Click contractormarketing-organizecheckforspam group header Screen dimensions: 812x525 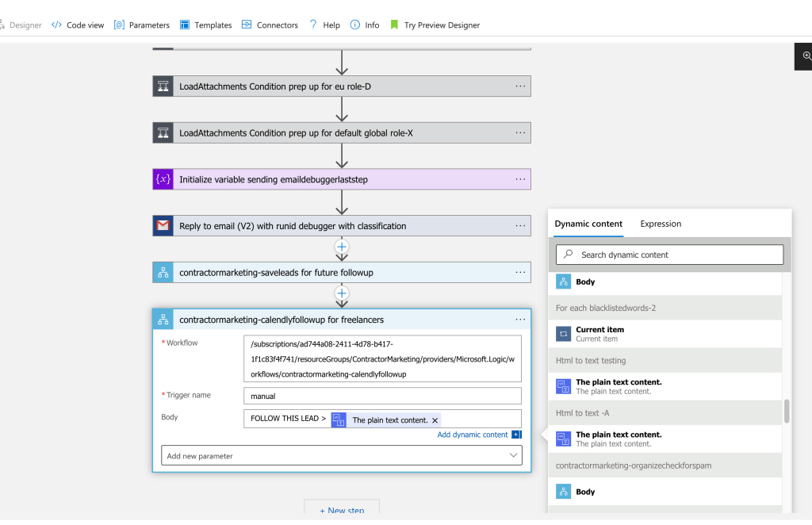point(665,466)
